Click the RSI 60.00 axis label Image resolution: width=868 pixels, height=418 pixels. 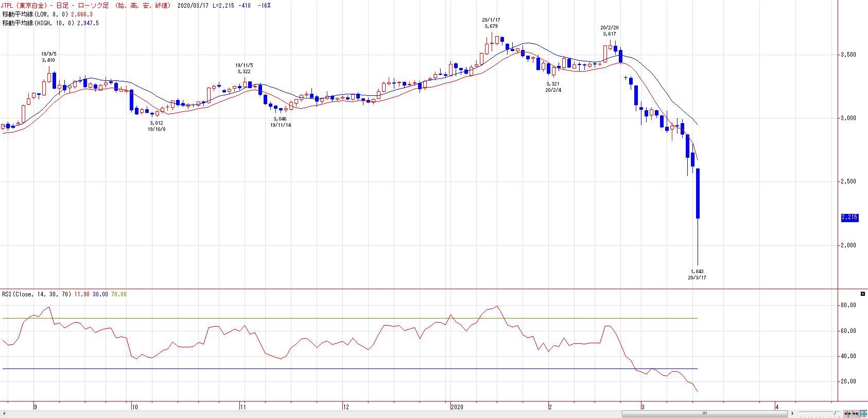point(848,331)
